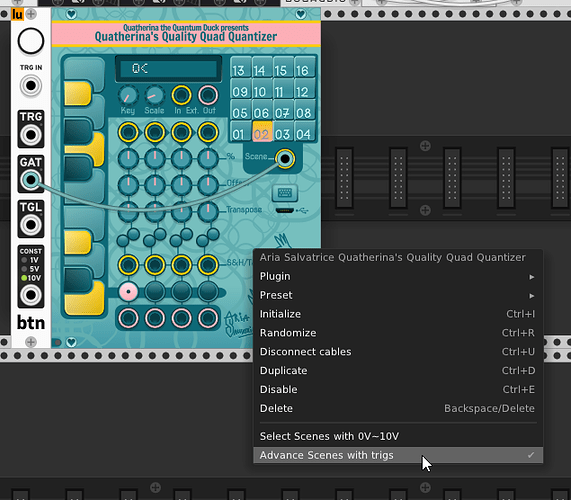Click the TGL output jack
The width and height of the screenshot is (571, 500).
(31, 225)
